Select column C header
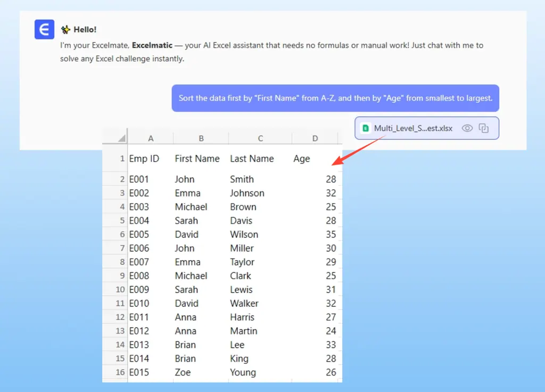545x392 pixels. pos(260,138)
